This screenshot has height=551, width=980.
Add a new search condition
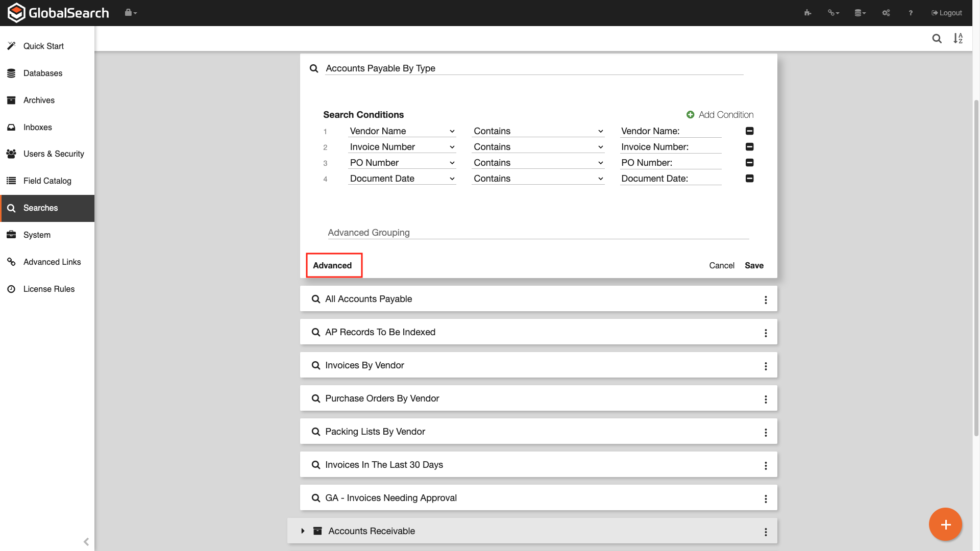click(720, 114)
